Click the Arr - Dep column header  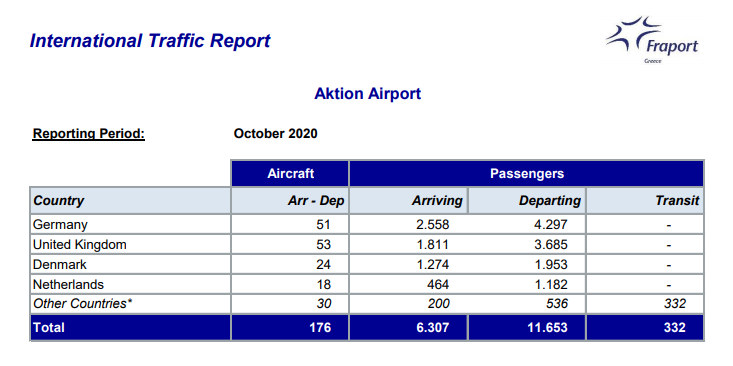tap(290, 201)
